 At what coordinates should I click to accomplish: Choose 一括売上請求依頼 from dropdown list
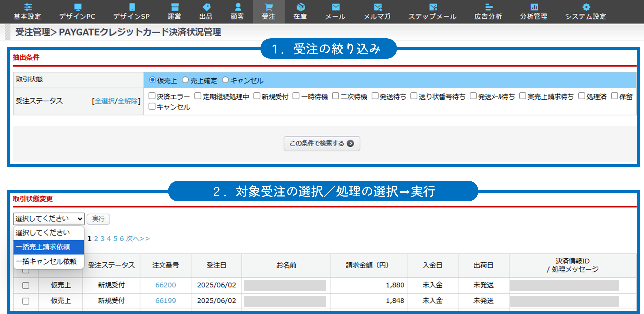49,247
